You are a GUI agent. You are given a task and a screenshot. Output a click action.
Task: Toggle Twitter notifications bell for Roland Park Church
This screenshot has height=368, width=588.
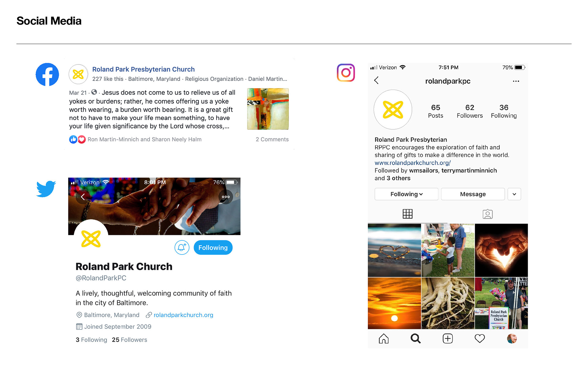[182, 247]
